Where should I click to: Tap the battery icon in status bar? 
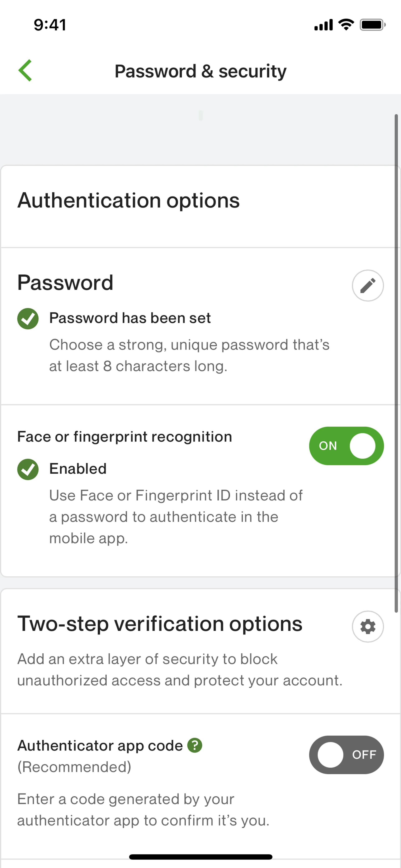pyautogui.click(x=372, y=25)
